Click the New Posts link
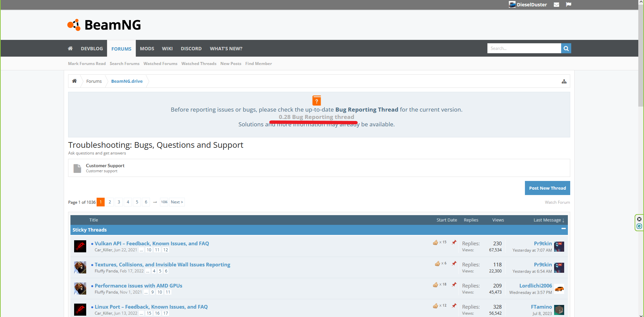644x317 pixels. [231, 64]
